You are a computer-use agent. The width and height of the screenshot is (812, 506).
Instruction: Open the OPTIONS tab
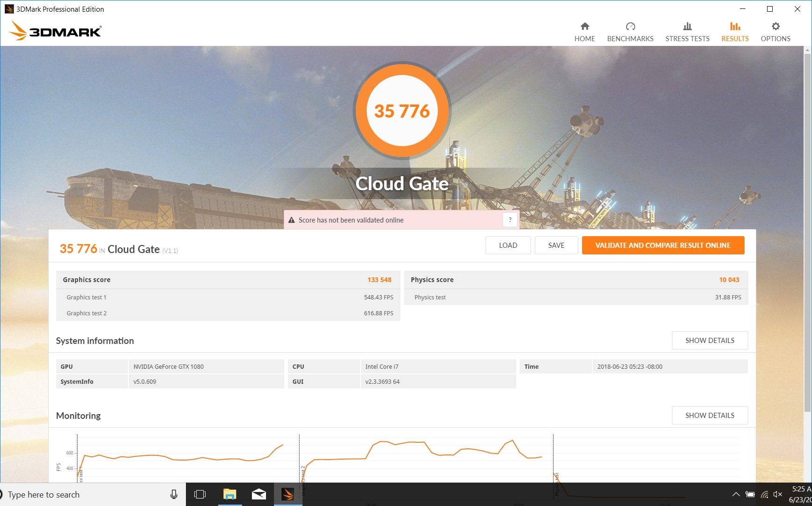pyautogui.click(x=775, y=32)
